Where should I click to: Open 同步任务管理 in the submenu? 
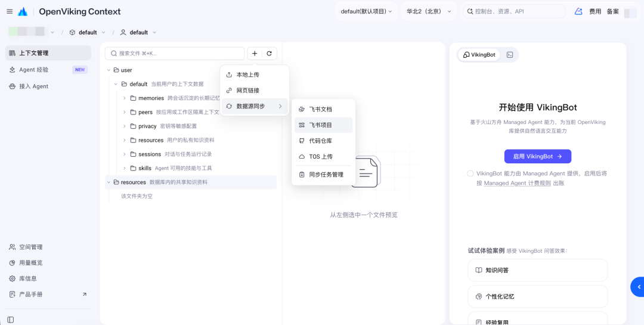323,175
